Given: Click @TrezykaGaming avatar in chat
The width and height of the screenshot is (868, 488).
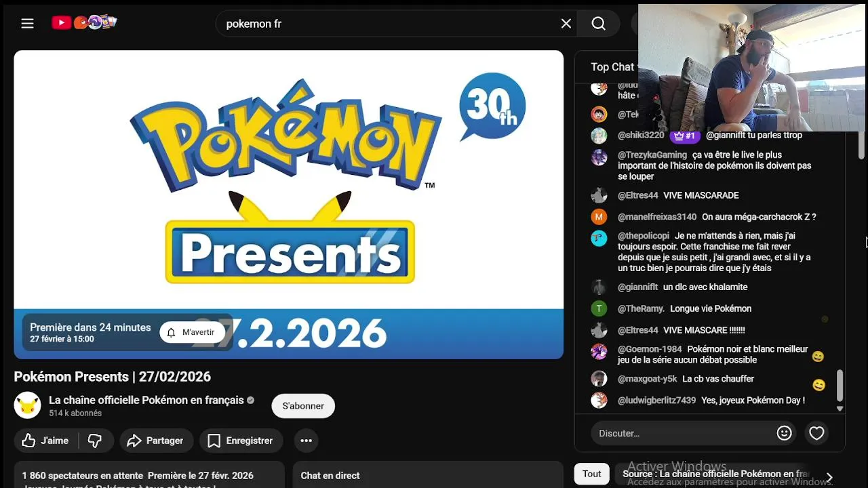Looking at the screenshot, I should [599, 157].
